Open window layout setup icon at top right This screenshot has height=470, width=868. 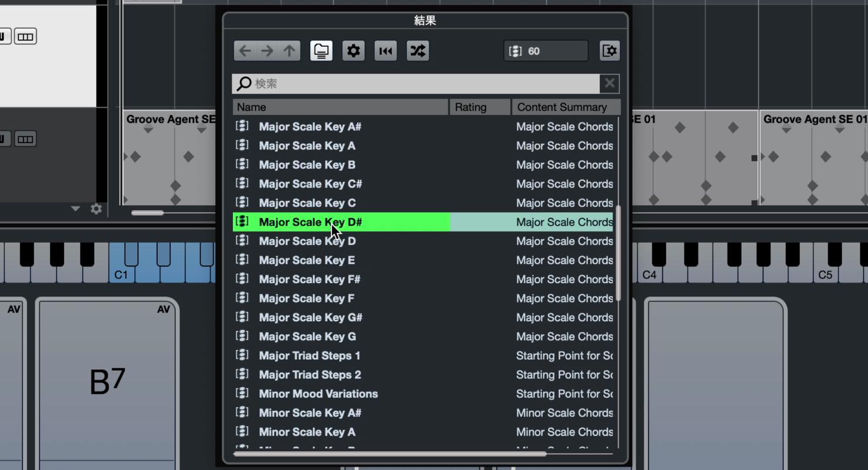(610, 51)
